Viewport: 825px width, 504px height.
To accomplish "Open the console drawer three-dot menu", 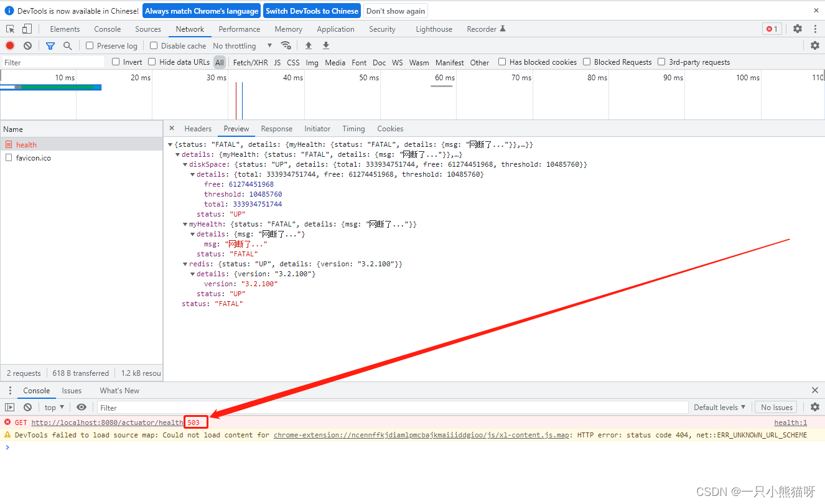I will tap(10, 391).
